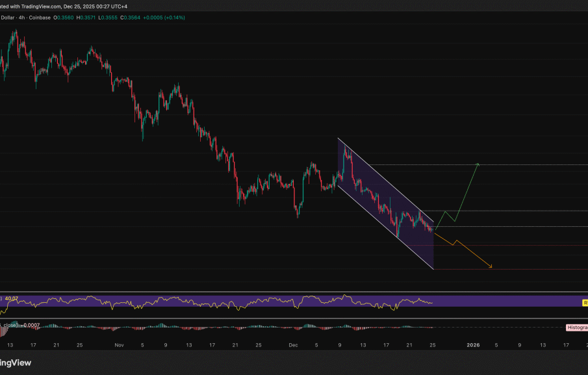The width and height of the screenshot is (588, 375).
Task: Select the Histogram label tag
Action: [576, 328]
